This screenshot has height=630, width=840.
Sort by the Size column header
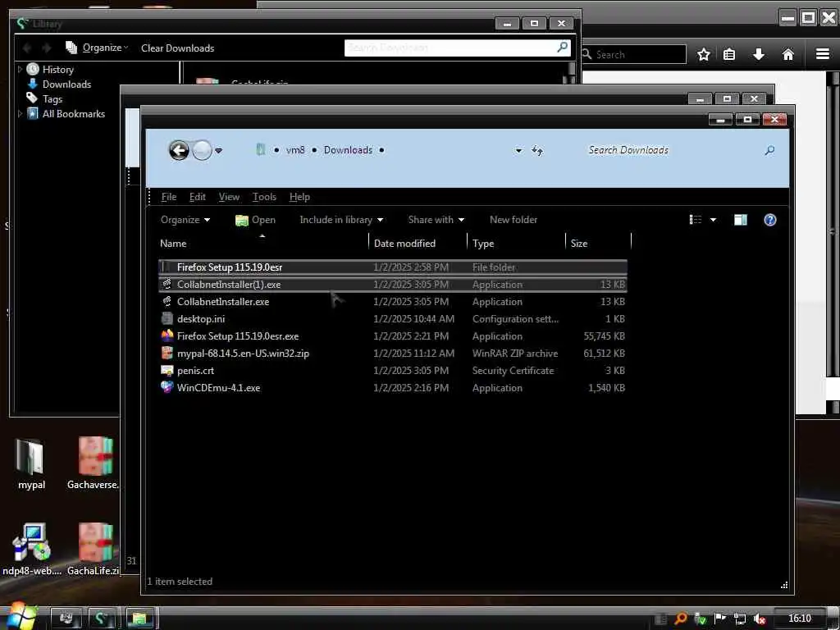click(x=598, y=243)
